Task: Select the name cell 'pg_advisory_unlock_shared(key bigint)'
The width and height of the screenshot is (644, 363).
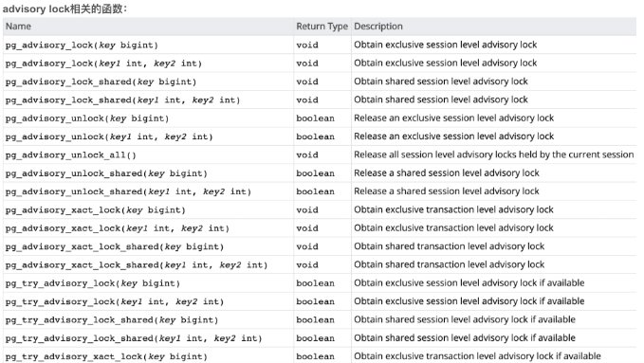Action: tap(106, 173)
